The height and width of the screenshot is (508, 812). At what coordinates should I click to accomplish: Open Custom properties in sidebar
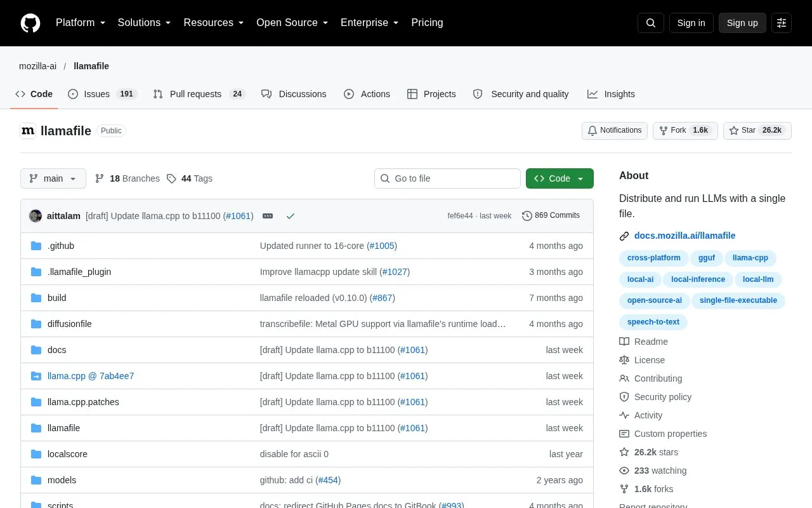click(x=663, y=434)
